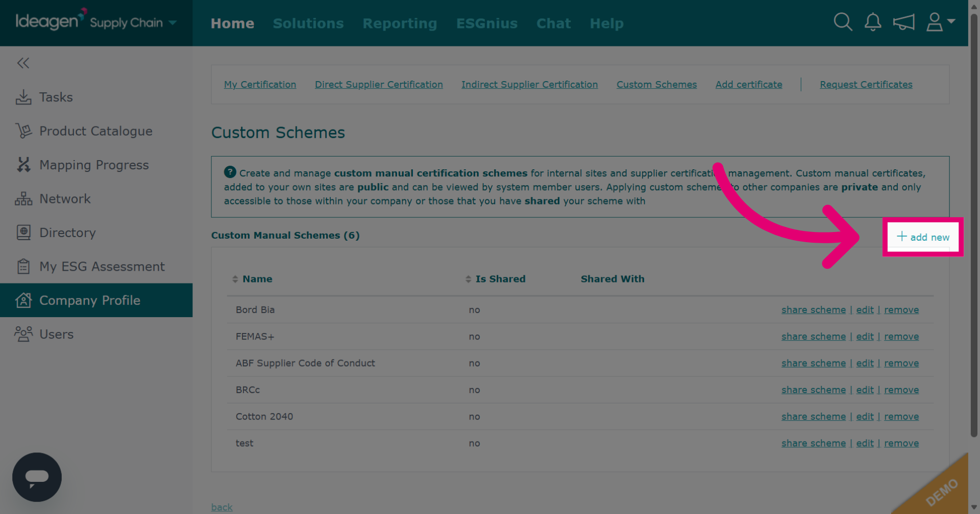This screenshot has height=514, width=980.
Task: Click the Network hierarchy icon
Action: (x=23, y=199)
